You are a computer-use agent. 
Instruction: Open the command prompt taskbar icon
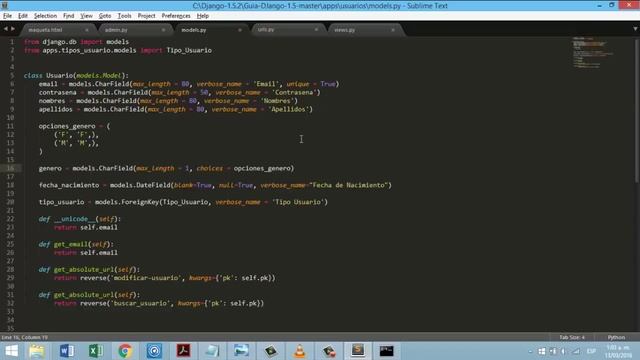click(387, 351)
